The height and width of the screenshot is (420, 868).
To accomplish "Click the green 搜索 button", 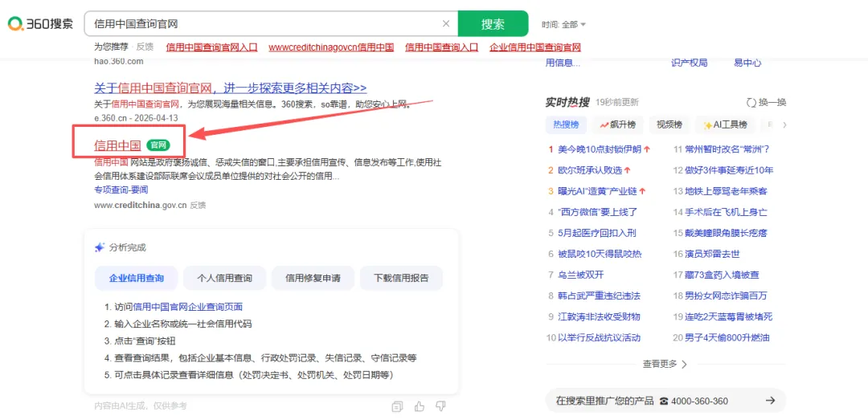I will click(x=493, y=24).
